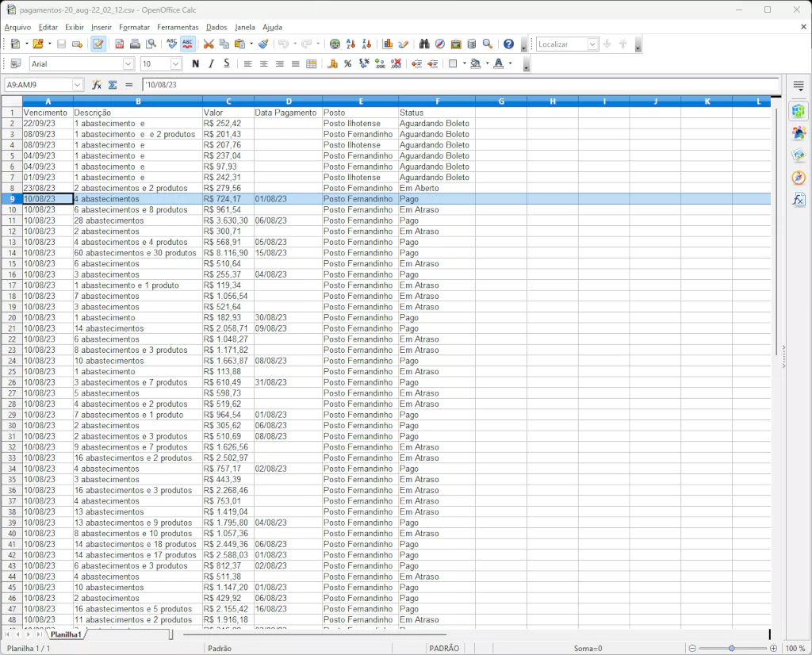Expand Borders dropdown arrow
This screenshot has height=655, width=812.
tap(465, 63)
